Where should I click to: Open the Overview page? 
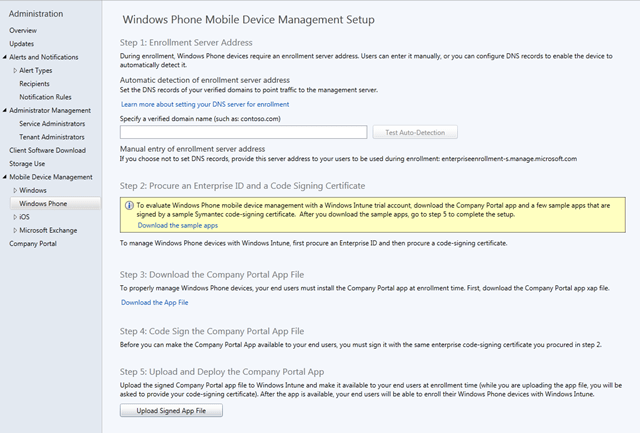23,31
